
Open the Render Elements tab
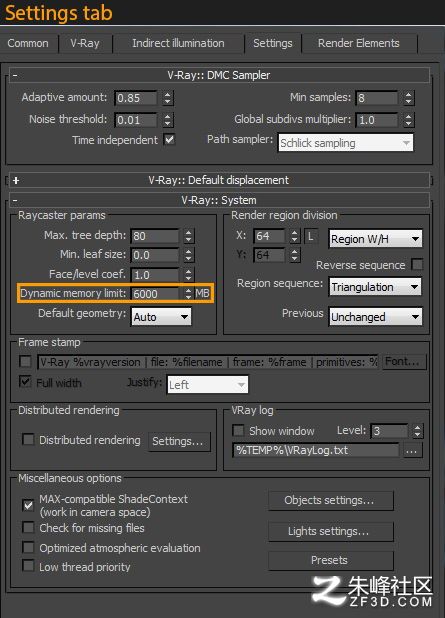[359, 43]
